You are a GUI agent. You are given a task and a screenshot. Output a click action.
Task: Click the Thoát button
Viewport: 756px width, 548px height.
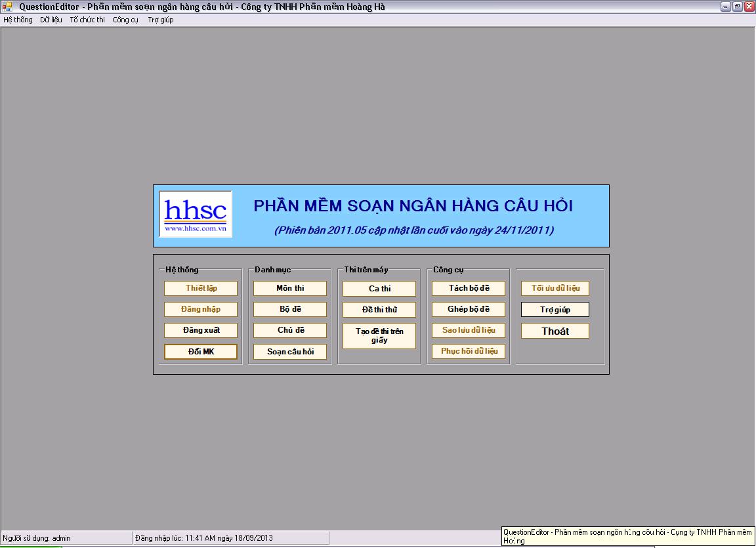[555, 331]
